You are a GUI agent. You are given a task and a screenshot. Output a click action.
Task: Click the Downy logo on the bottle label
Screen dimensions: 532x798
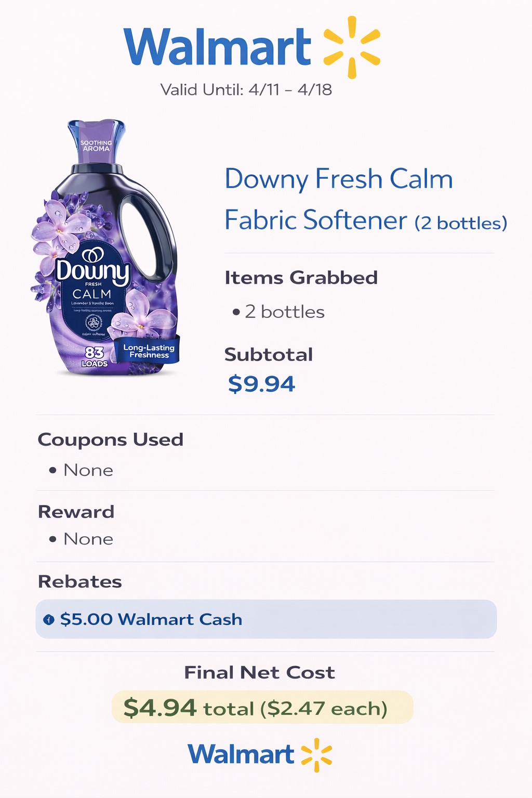point(92,268)
